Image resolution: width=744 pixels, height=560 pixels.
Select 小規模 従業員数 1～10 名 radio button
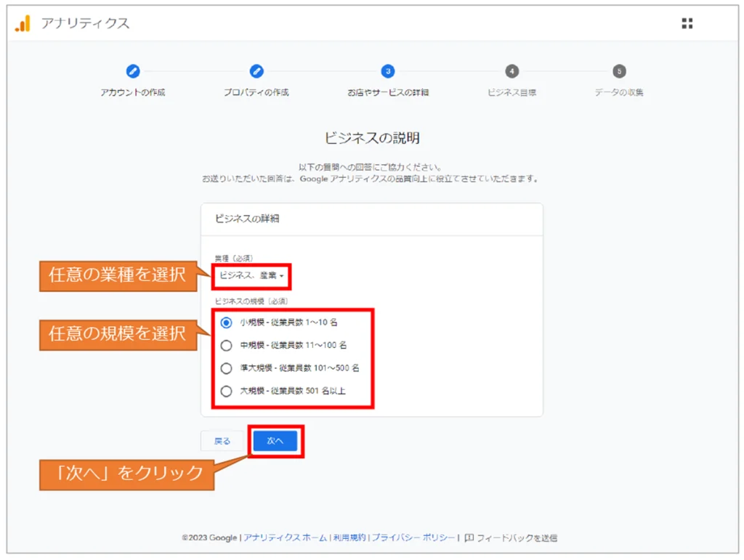[x=226, y=322]
